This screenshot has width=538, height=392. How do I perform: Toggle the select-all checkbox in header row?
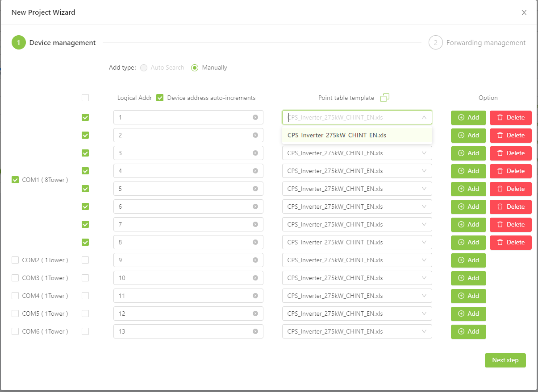[x=85, y=98]
